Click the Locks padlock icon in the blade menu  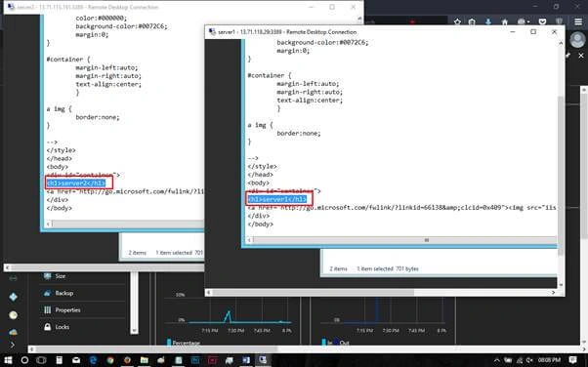coord(47,327)
